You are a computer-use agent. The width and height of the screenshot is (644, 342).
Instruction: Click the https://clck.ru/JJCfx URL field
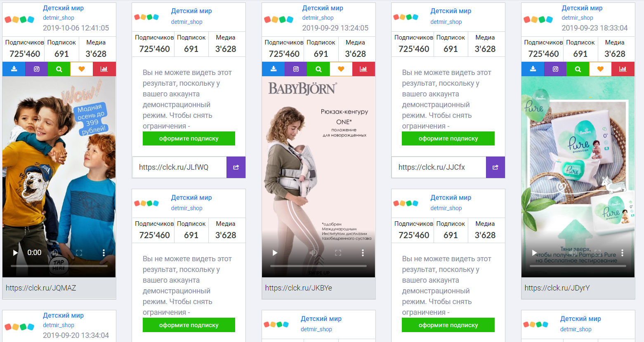pyautogui.click(x=439, y=167)
